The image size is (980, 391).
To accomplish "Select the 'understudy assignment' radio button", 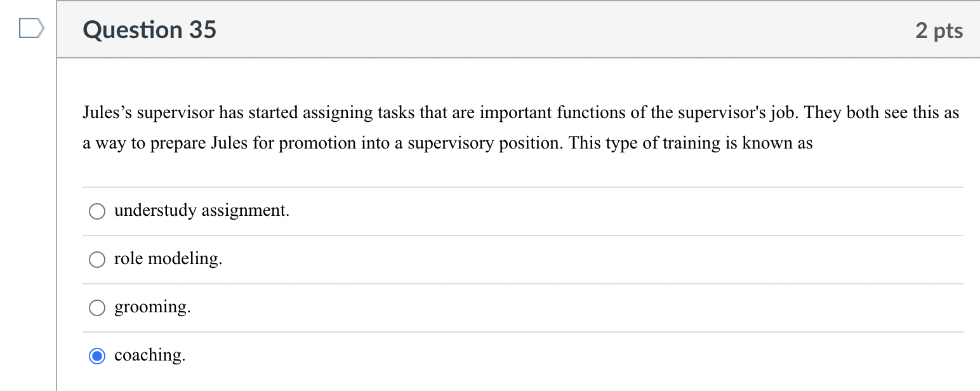I will (x=96, y=211).
